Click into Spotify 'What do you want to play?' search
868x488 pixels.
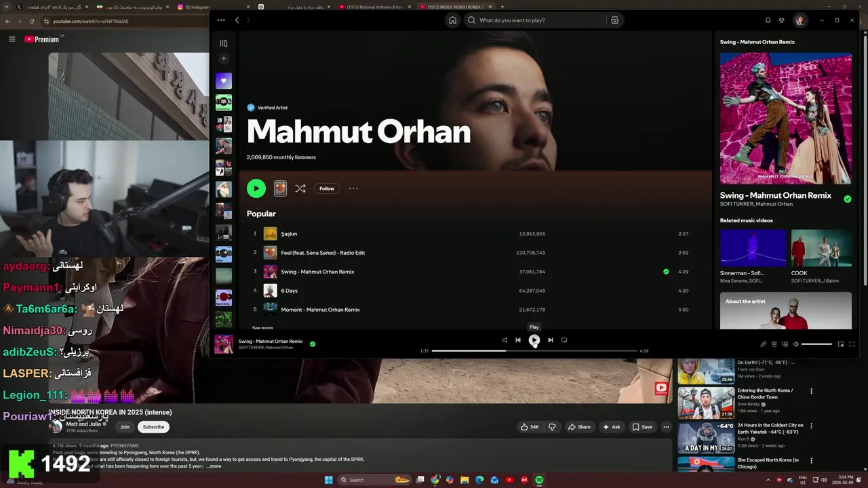536,20
